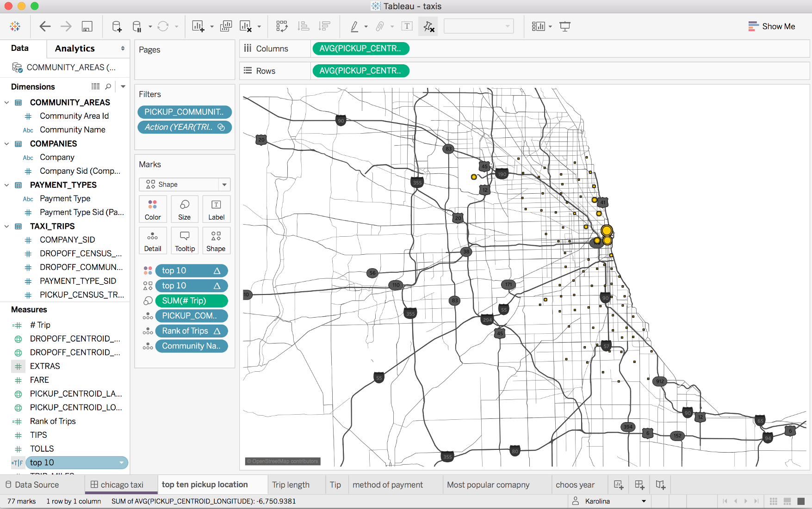
Task: Switch to filmstrip view in status bar
Action: click(787, 501)
